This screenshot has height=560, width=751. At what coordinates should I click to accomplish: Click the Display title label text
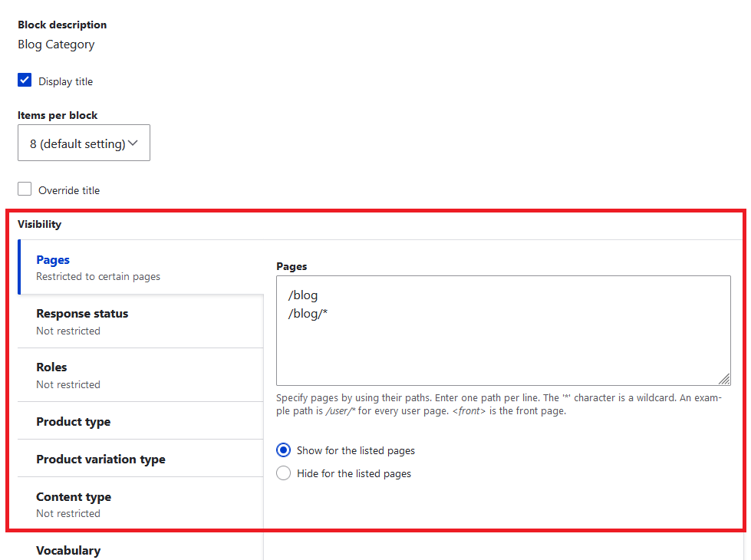pos(65,81)
